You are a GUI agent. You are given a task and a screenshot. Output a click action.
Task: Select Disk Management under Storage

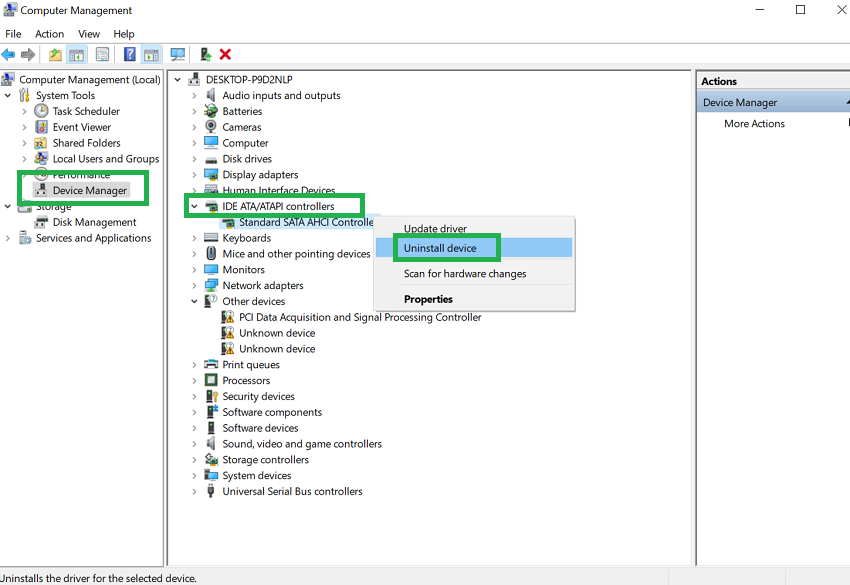point(94,222)
